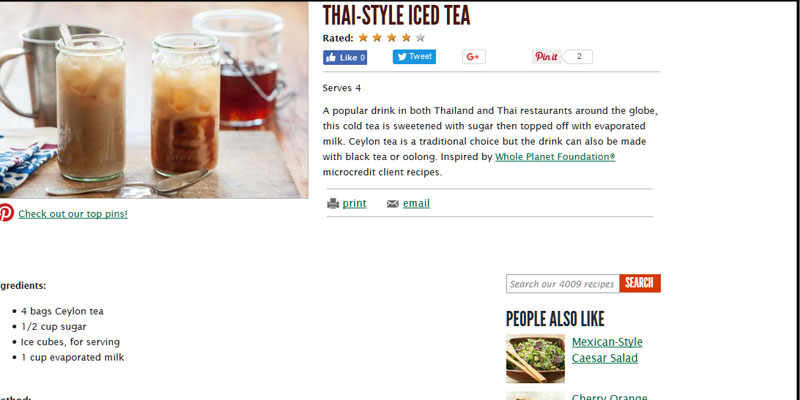Viewport: 800px width, 400px height.
Task: Click the orange SEARCH button
Action: tap(640, 283)
